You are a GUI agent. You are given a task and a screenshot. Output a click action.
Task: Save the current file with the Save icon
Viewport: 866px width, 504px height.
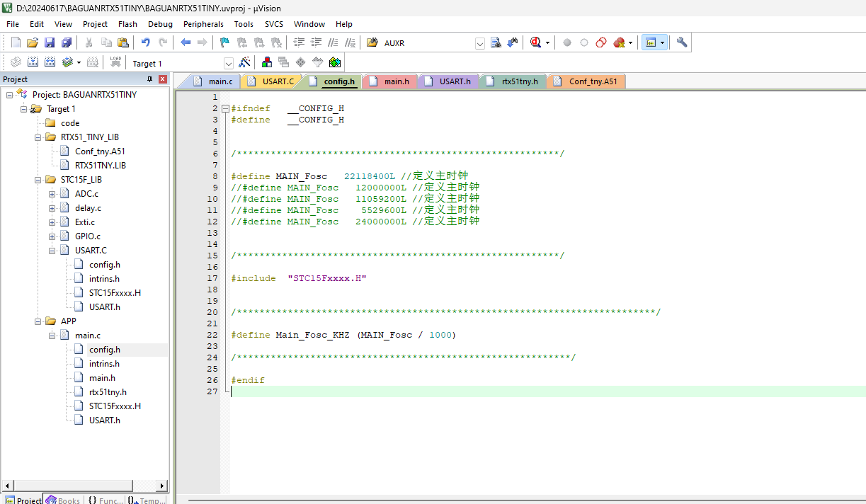[50, 42]
